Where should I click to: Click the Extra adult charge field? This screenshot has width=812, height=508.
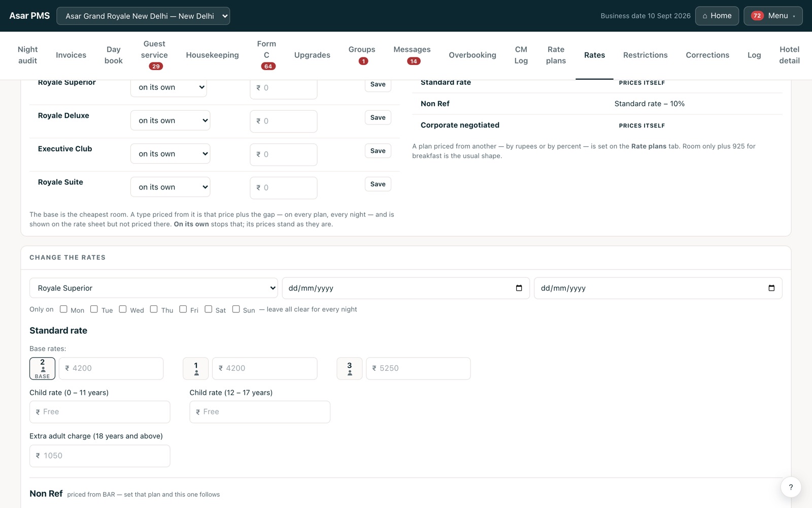point(100,456)
